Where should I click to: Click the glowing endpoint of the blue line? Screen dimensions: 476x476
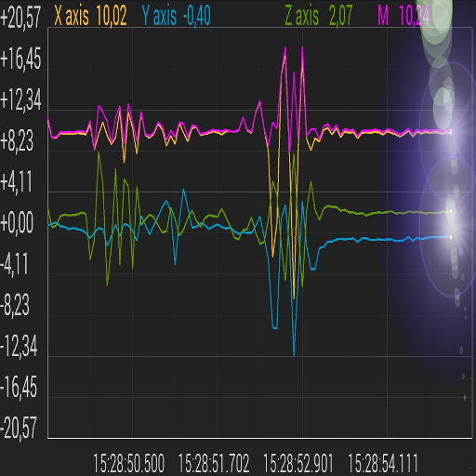(x=451, y=237)
